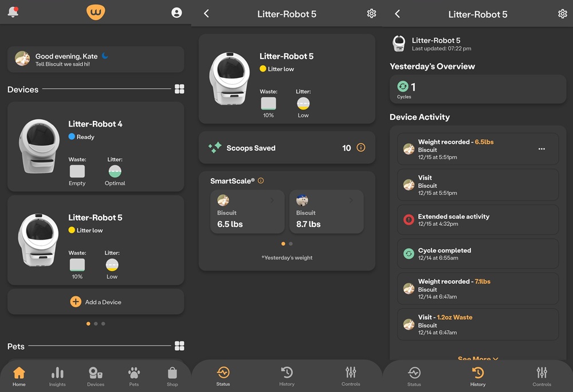This screenshot has width=573, height=392.
Task: Open settings gear on the history screen
Action: point(563,14)
